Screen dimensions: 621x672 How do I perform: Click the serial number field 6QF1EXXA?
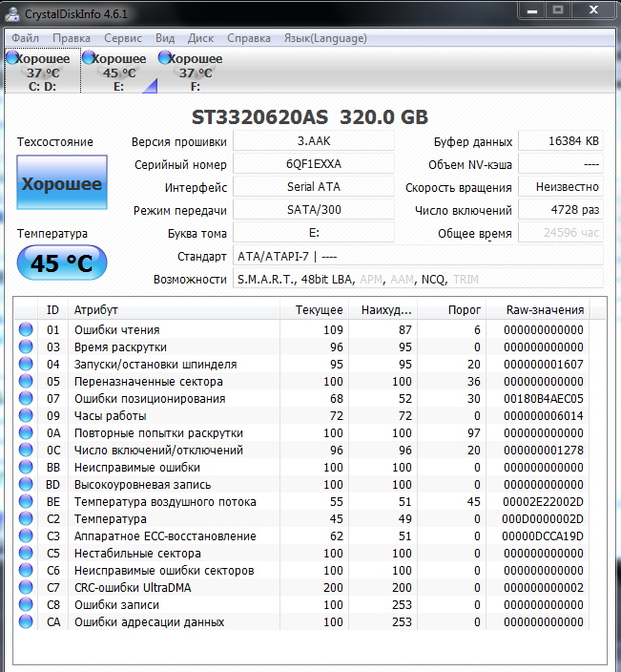[313, 163]
